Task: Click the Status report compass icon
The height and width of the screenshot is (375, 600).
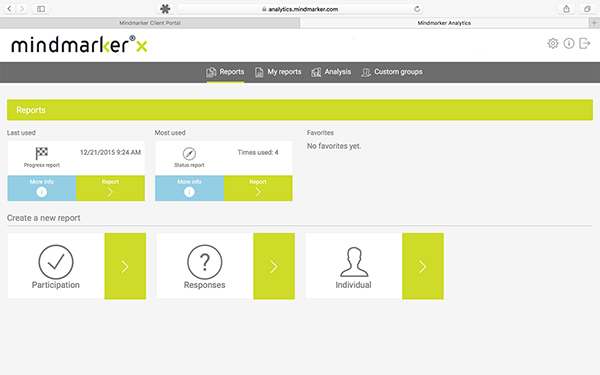Action: 189,153
